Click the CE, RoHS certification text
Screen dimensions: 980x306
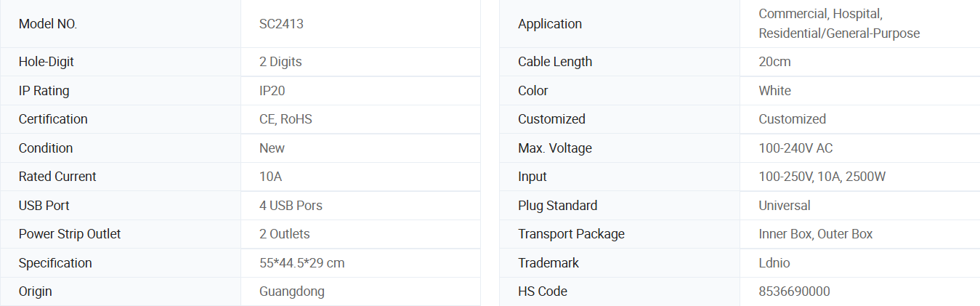coord(286,119)
